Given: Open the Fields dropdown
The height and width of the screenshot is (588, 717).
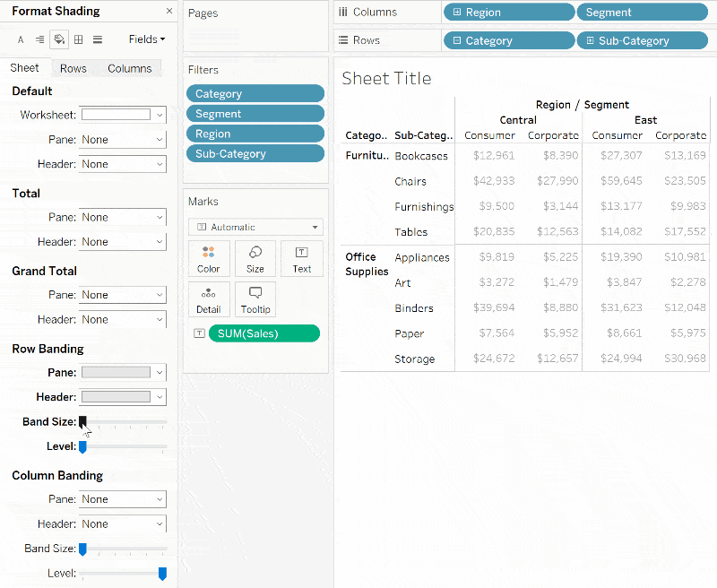Looking at the screenshot, I should pyautogui.click(x=143, y=39).
